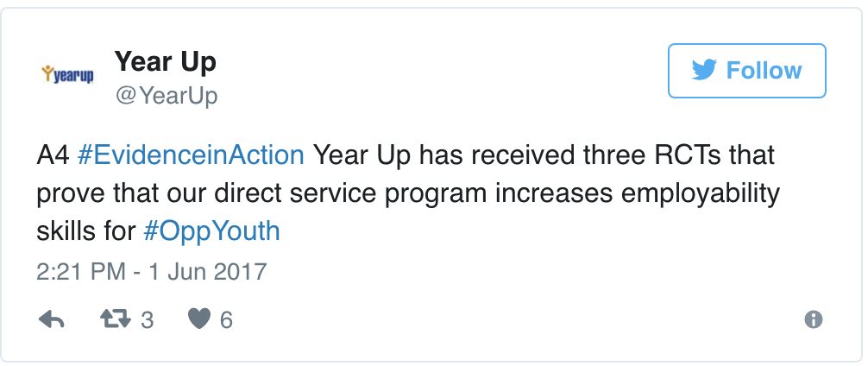868x366 pixels.
Task: Follow the #OppYouth hashtag link
Action: click(211, 231)
